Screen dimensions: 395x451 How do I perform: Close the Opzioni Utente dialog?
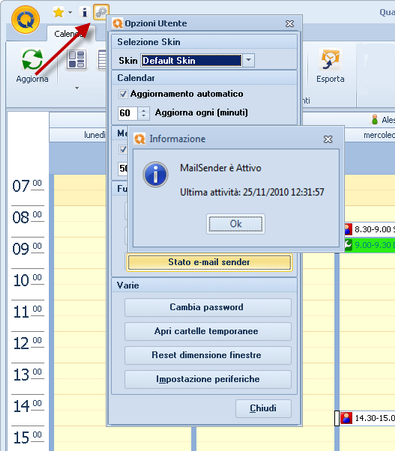point(289,23)
